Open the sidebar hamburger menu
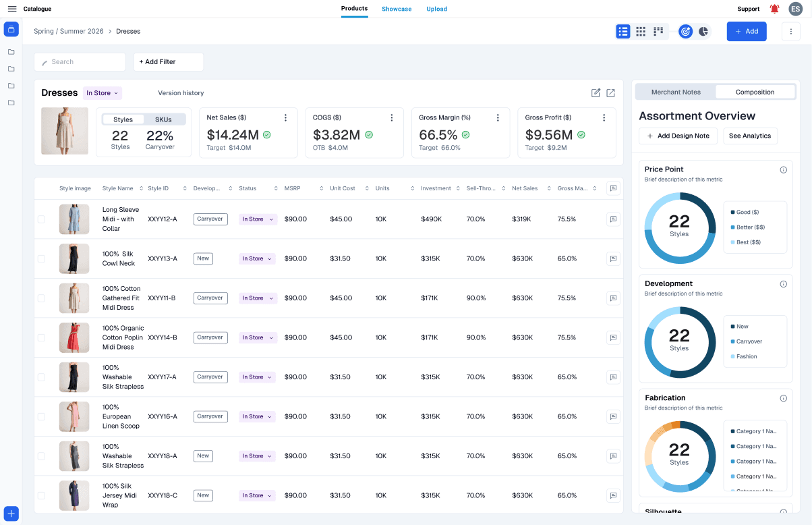 pyautogui.click(x=11, y=9)
